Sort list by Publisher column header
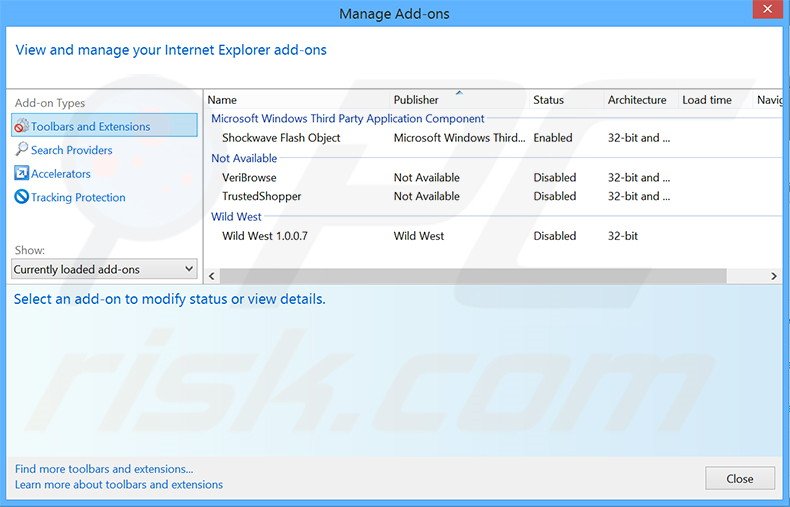 (459, 100)
